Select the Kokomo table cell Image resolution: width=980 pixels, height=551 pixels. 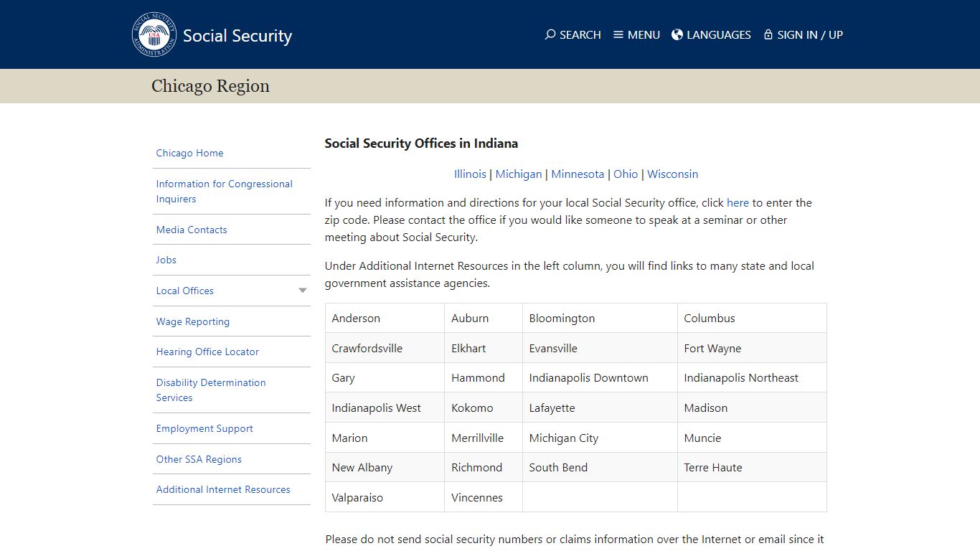484,408
